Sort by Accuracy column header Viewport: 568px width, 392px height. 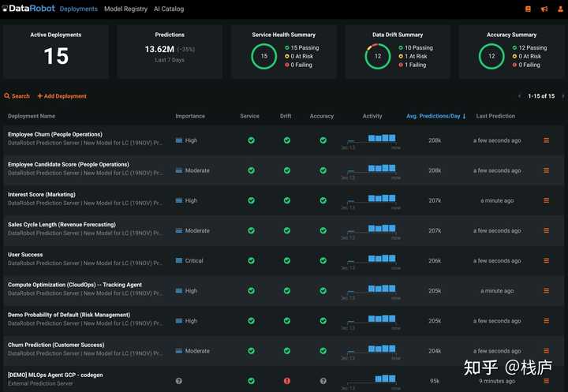coord(322,116)
